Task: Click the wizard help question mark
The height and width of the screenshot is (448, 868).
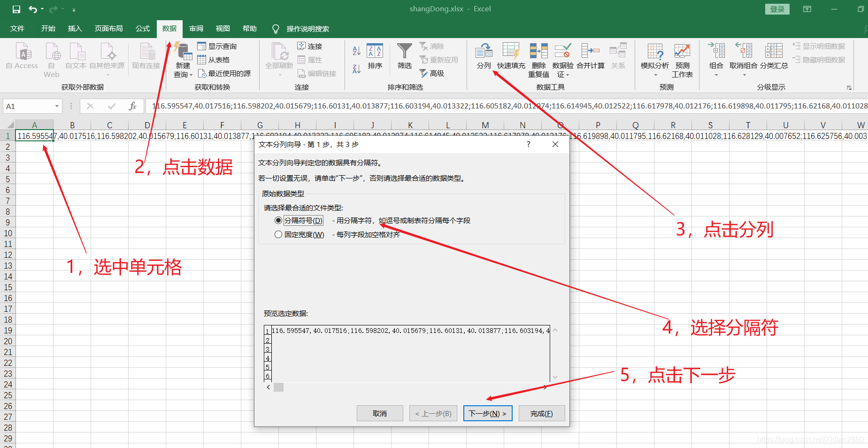Action: [x=529, y=144]
